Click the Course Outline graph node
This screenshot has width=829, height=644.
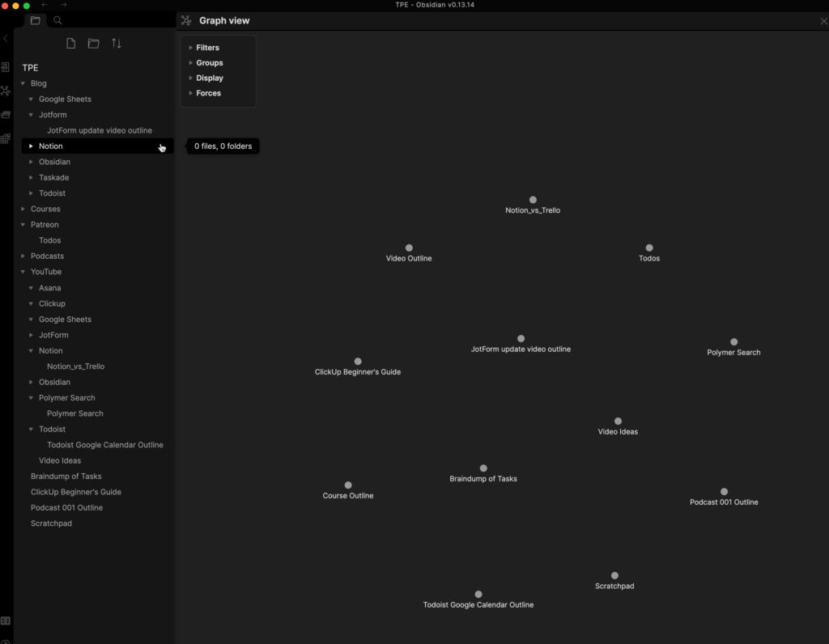pyautogui.click(x=348, y=485)
